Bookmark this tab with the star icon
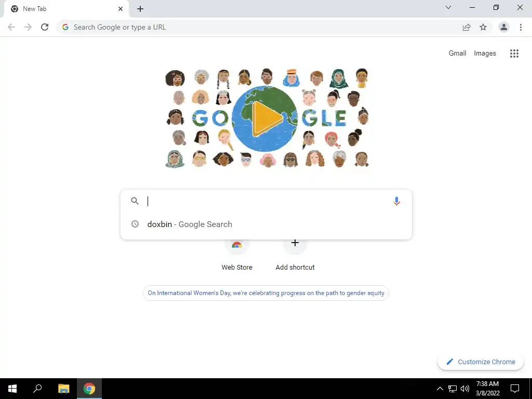The height and width of the screenshot is (399, 532). (483, 27)
